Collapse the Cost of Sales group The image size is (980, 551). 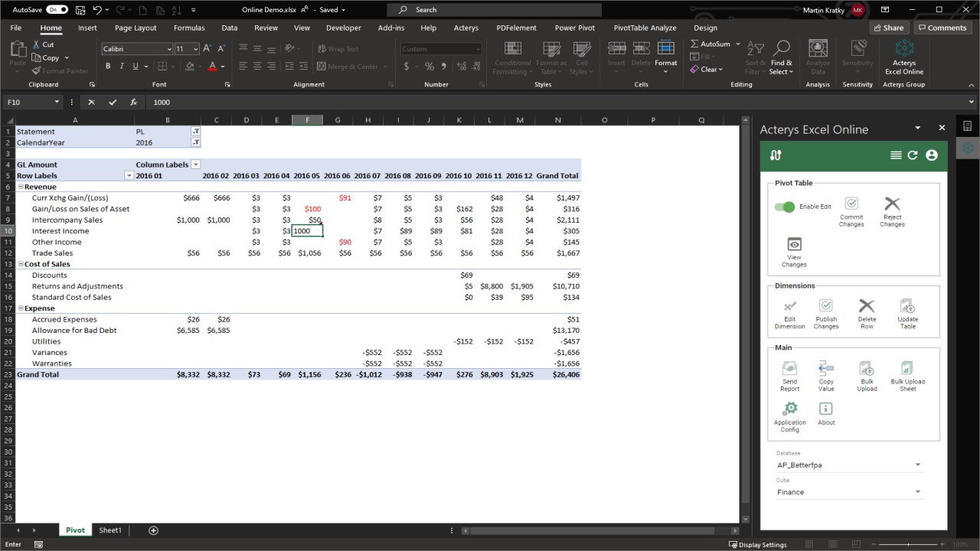click(21, 264)
